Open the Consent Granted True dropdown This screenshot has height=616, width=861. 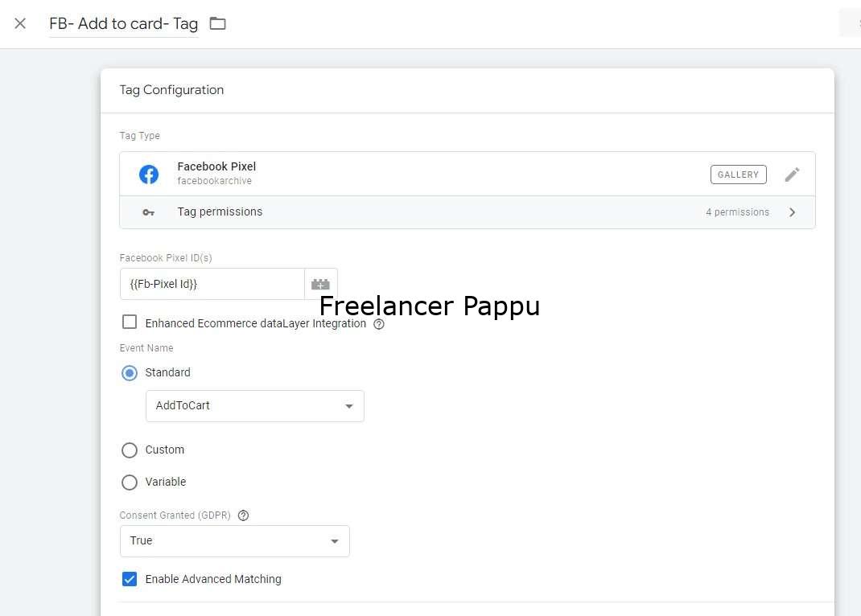pyautogui.click(x=234, y=541)
